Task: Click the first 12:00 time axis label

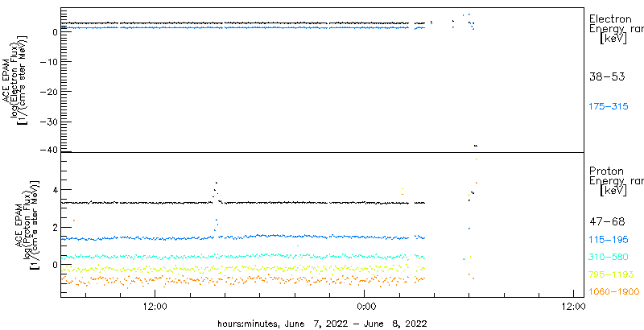Action: 155,306
